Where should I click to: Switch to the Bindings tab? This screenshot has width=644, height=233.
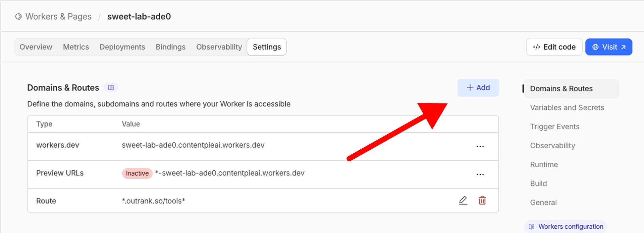coord(170,47)
